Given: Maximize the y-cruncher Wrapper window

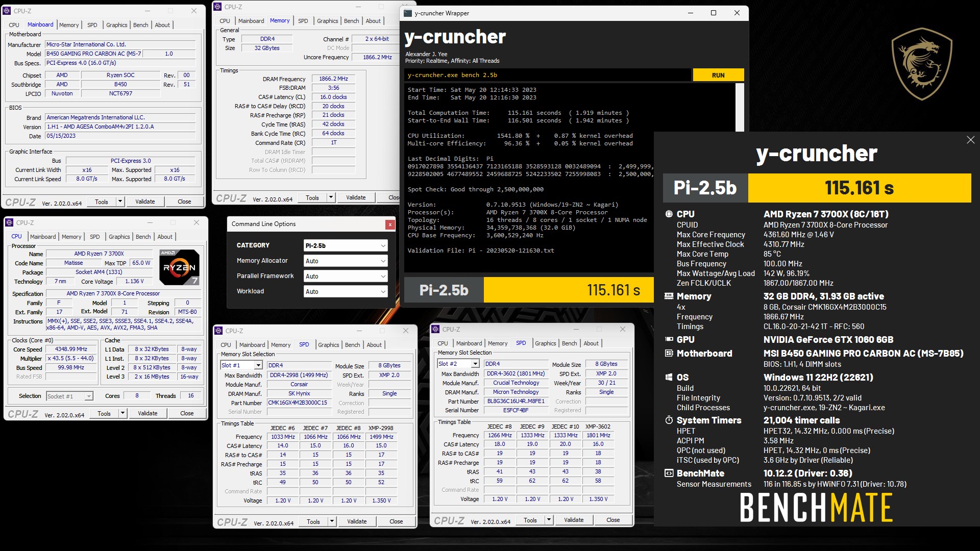Looking at the screenshot, I should click(x=714, y=13).
